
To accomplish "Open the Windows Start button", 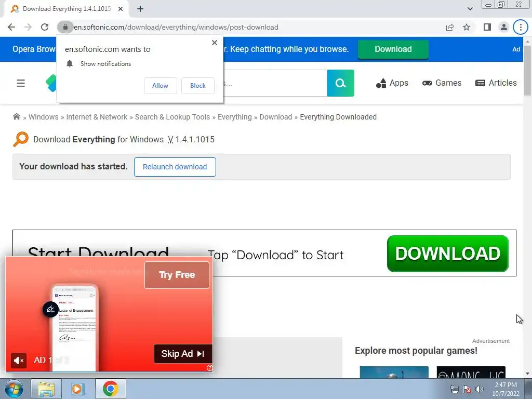I will 13,389.
